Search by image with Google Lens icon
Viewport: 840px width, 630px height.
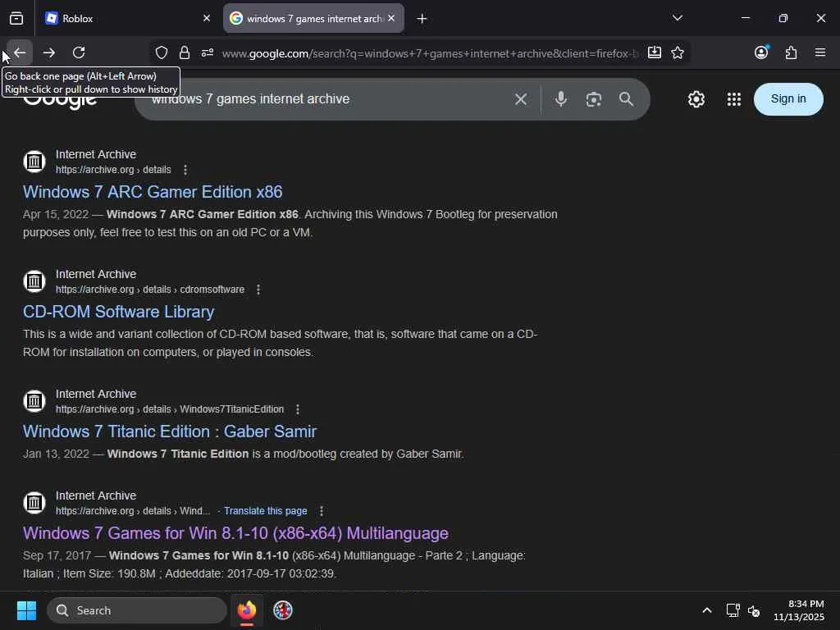(594, 99)
